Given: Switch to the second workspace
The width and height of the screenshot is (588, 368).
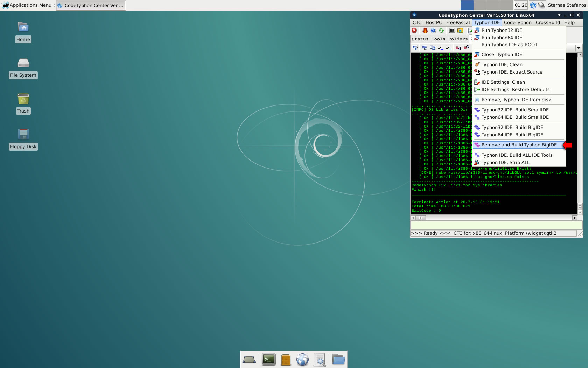Looking at the screenshot, I should 480,5.
